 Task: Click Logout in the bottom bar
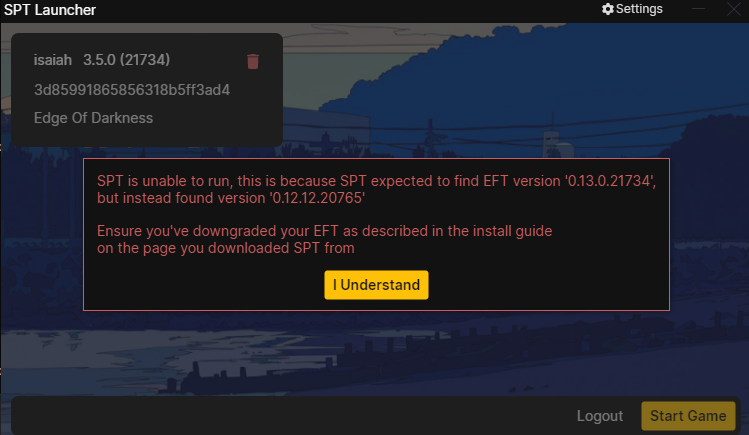coord(600,416)
